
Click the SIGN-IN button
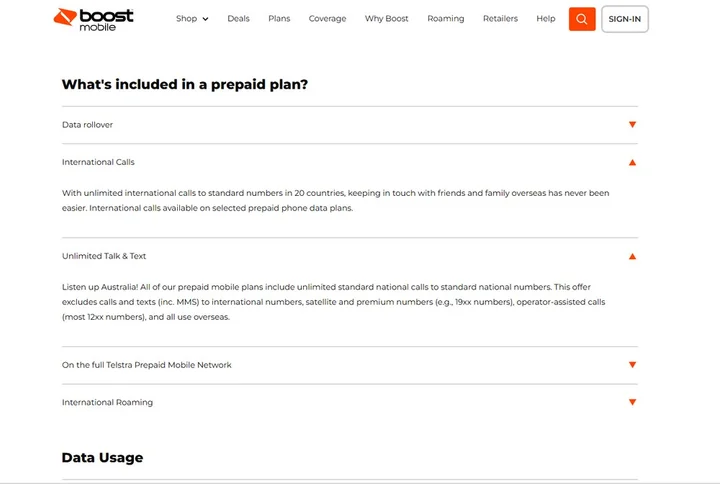click(624, 19)
